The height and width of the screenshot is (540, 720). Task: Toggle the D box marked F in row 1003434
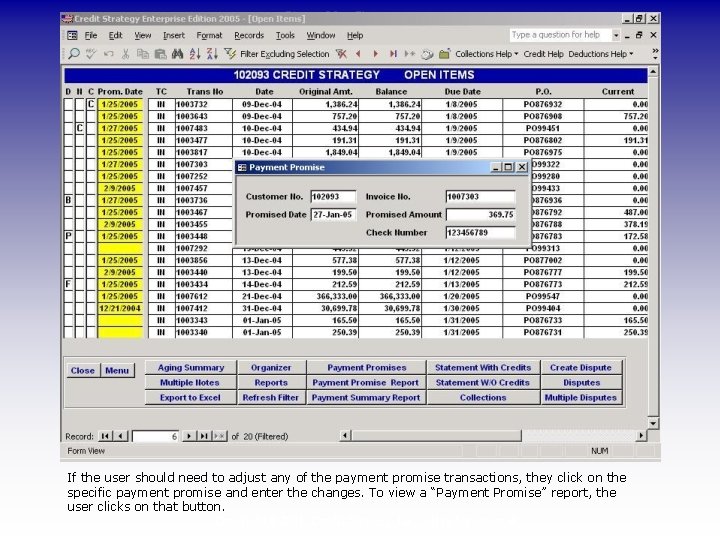click(x=69, y=284)
